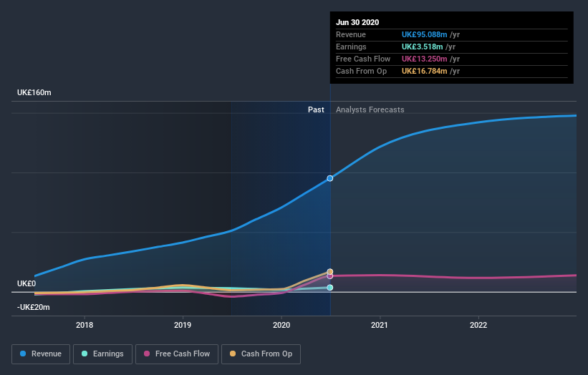The width and height of the screenshot is (588, 375).
Task: Click the orange Cash From Op data point
Action: (x=330, y=272)
